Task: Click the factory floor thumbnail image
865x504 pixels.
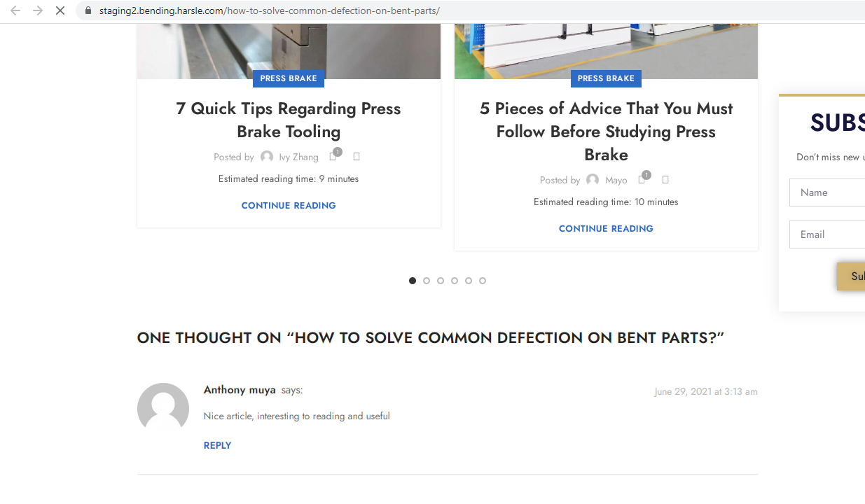Action: pyautogui.click(x=606, y=51)
